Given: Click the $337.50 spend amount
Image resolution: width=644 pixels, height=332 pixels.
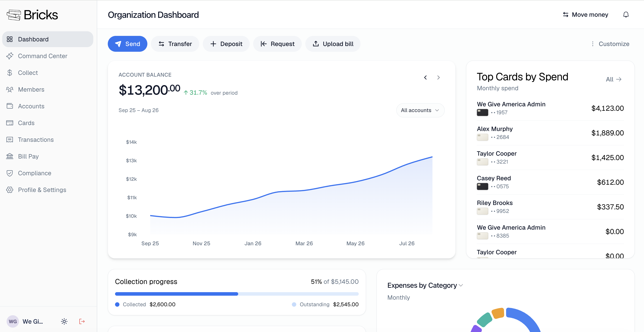Looking at the screenshot, I should 610,207.
